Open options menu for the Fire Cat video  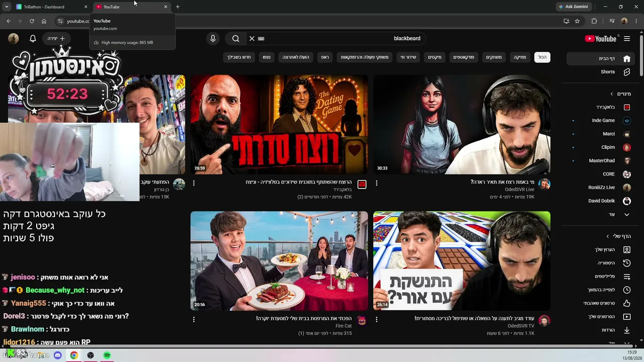coord(194,319)
